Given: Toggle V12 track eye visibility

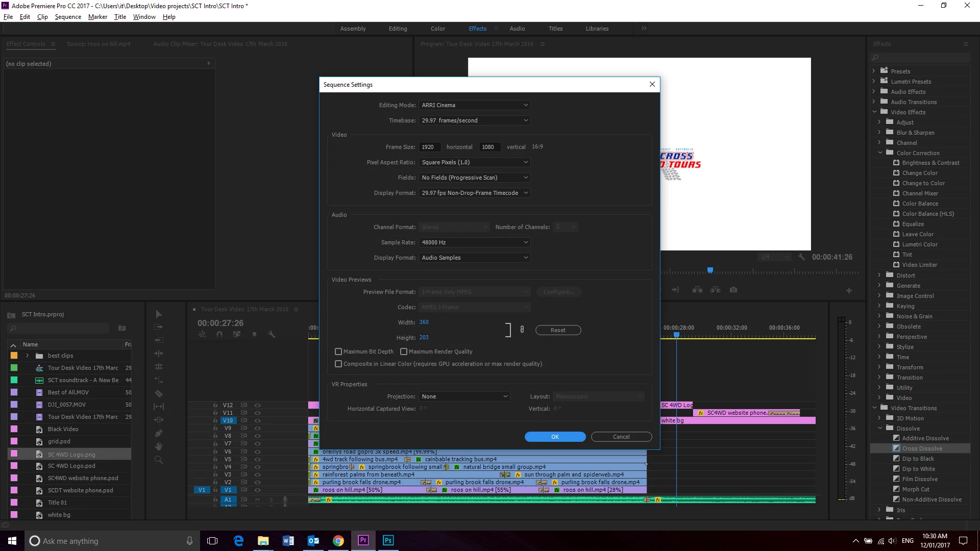Looking at the screenshot, I should click(258, 405).
